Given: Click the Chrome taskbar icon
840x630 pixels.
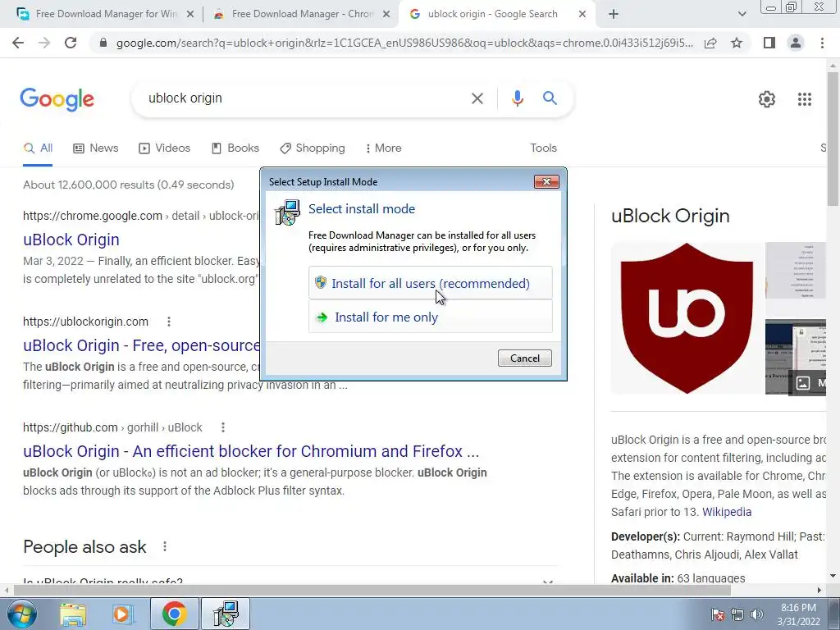Looking at the screenshot, I should [174, 614].
